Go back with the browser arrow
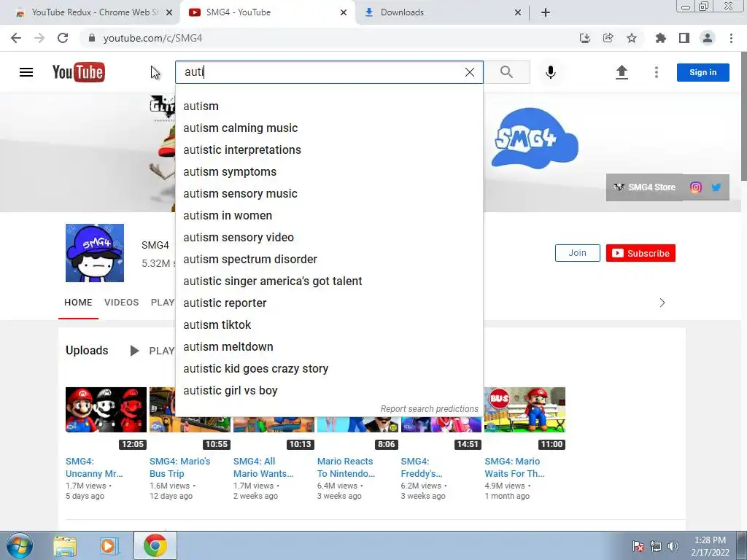 (x=16, y=38)
